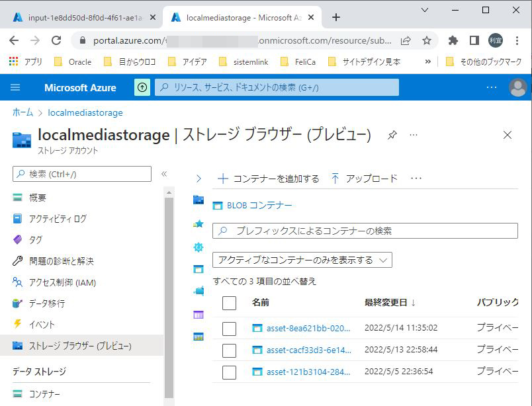Check the asset-cacf33d3-6e14 row checkbox
The width and height of the screenshot is (532, 406).
click(x=230, y=350)
